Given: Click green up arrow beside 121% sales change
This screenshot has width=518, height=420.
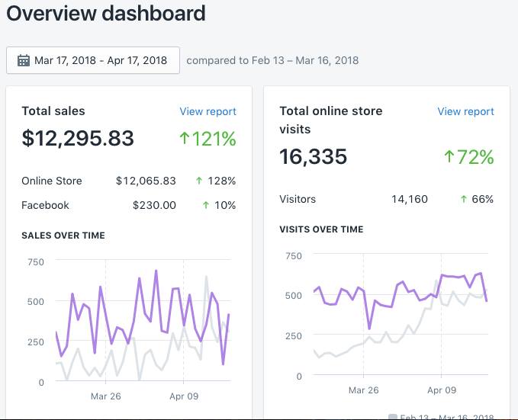Looking at the screenshot, I should [x=184, y=139].
